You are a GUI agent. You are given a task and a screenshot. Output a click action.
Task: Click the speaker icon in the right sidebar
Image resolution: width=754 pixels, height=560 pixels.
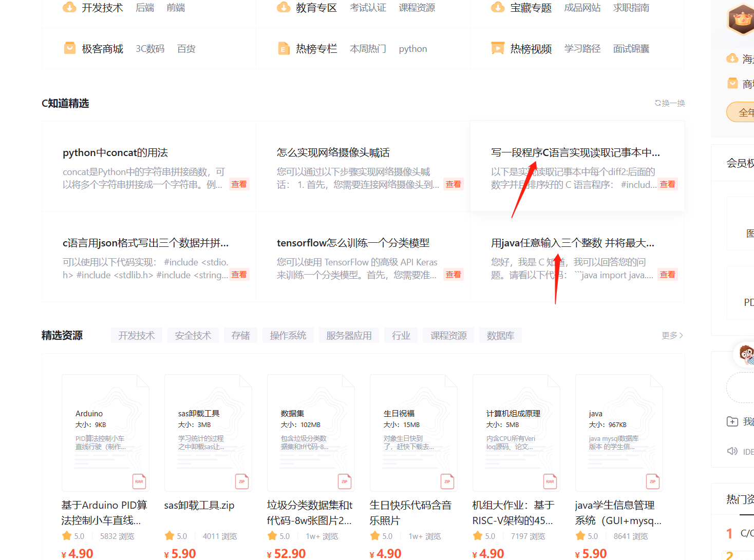[x=732, y=451]
